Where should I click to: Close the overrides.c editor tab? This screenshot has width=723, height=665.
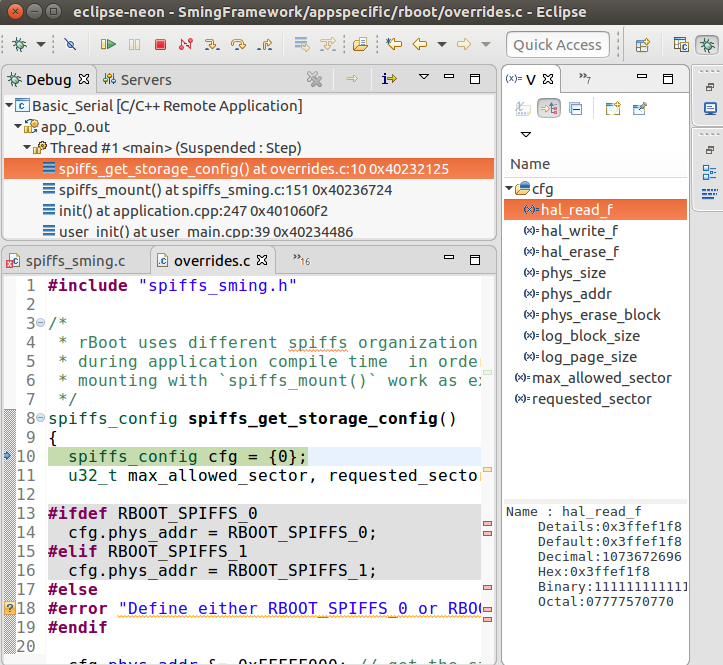(x=262, y=261)
